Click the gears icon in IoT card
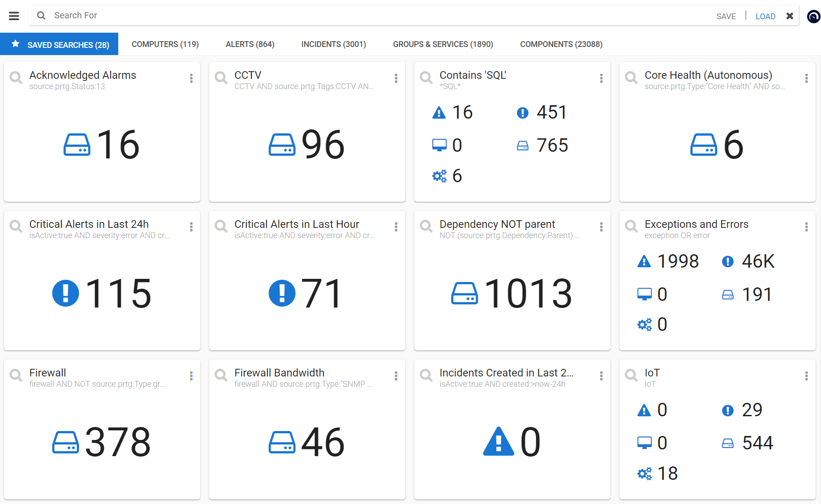Screen dimensions: 821x504 click(x=645, y=474)
